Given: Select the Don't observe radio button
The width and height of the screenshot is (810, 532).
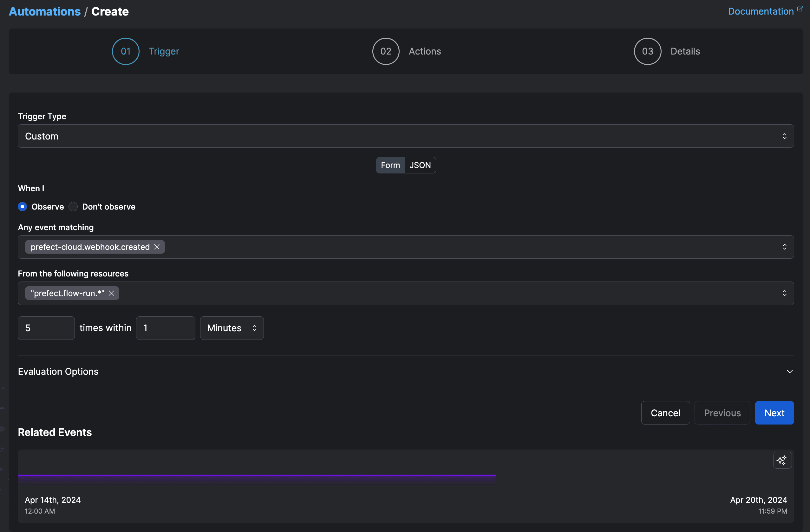Looking at the screenshot, I should point(73,207).
